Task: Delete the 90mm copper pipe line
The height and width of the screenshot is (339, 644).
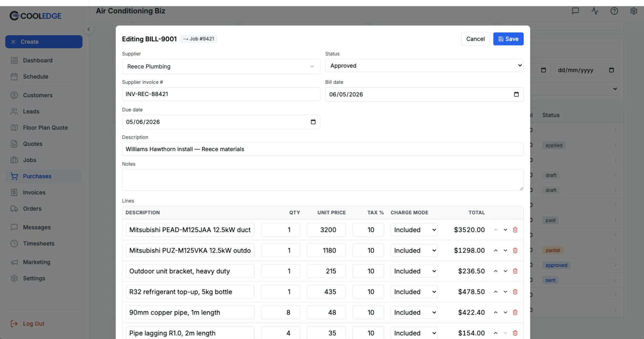Action: (515, 313)
